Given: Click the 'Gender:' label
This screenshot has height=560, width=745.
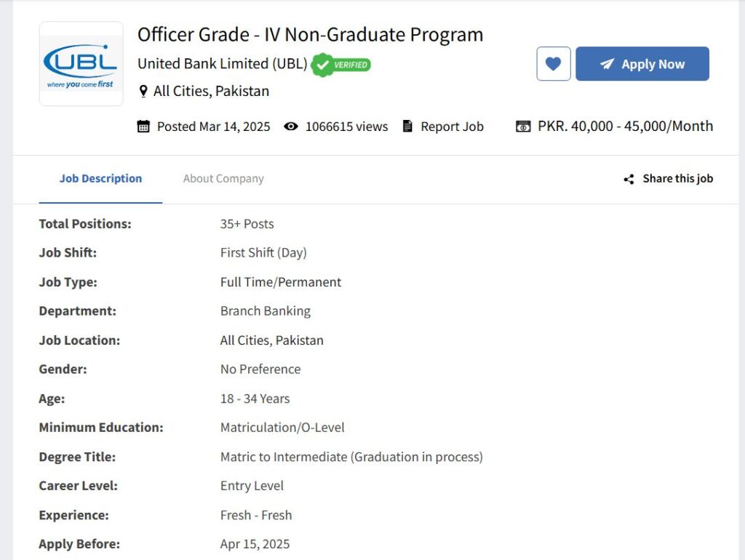Looking at the screenshot, I should (63, 369).
